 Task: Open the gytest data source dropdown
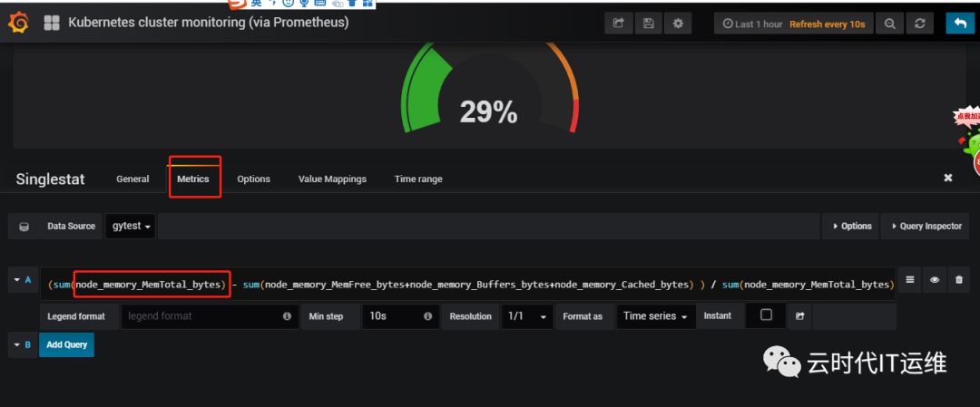(131, 226)
